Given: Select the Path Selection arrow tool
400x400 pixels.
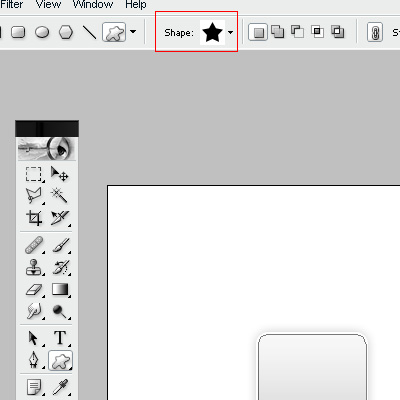Looking at the screenshot, I should click(34, 338).
